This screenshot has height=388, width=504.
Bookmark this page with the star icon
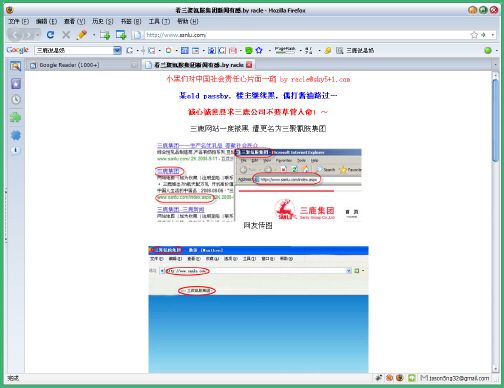pyautogui.click(x=474, y=35)
